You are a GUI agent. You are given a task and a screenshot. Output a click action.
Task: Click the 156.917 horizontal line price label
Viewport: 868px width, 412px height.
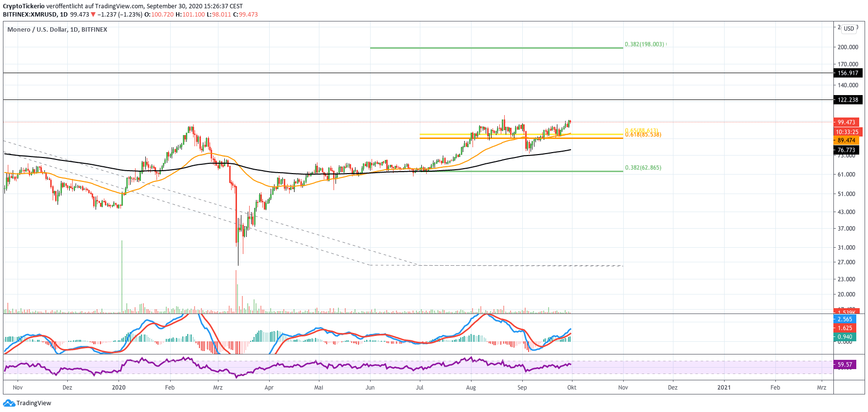[848, 73]
